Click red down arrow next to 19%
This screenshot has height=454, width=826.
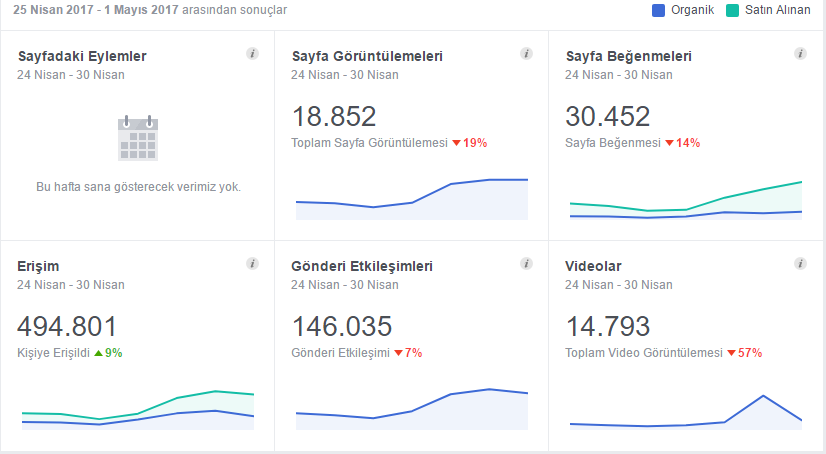(x=457, y=143)
